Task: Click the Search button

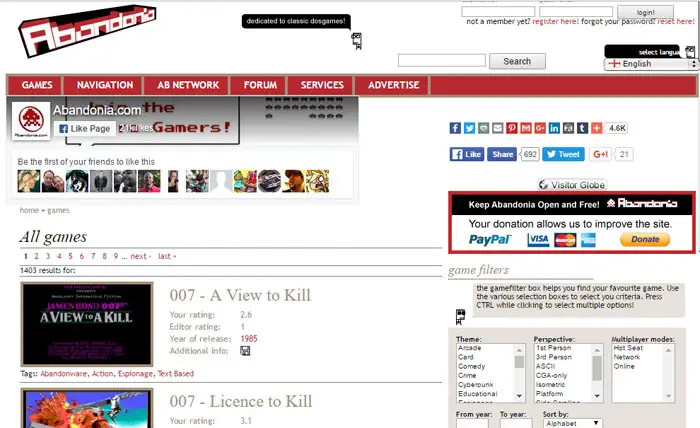Action: point(517,61)
